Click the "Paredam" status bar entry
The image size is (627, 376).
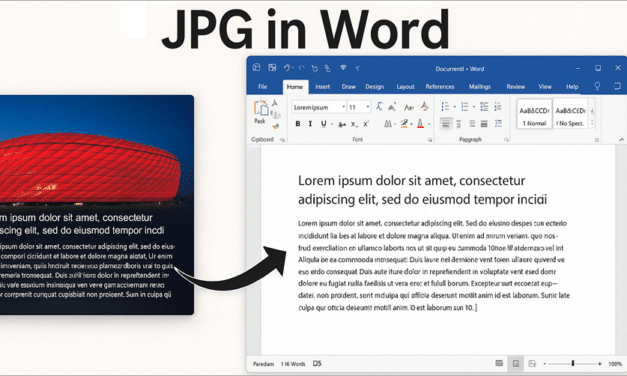[x=264, y=364]
